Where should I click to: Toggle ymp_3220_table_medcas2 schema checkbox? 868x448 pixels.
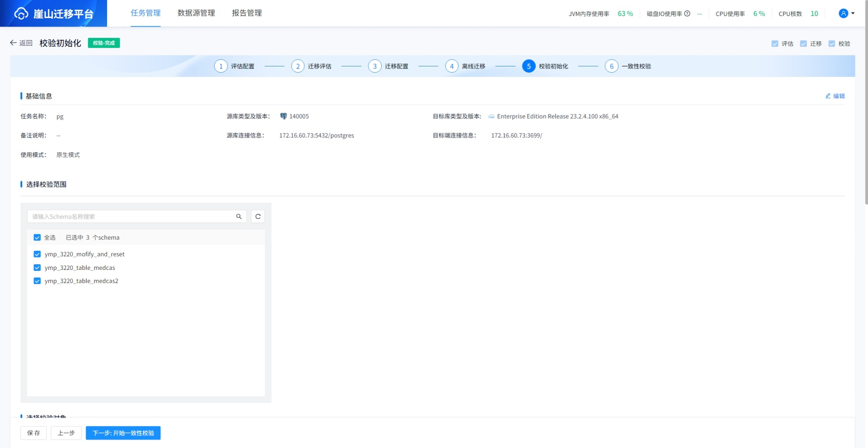(37, 281)
